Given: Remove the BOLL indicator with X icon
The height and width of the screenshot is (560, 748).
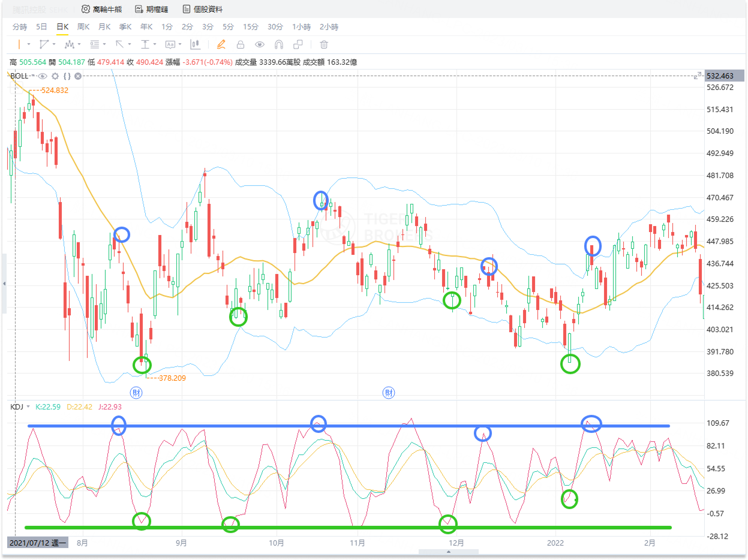Looking at the screenshot, I should (78, 76).
